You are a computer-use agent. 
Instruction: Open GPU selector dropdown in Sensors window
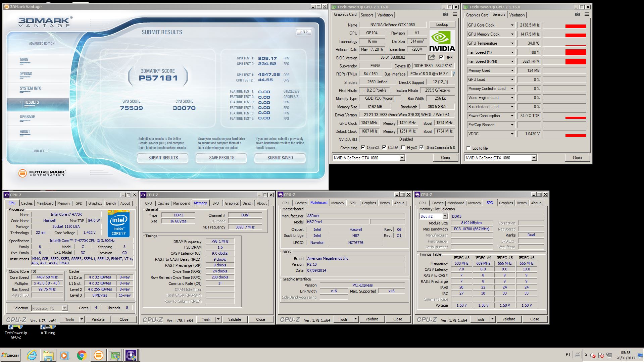[534, 158]
